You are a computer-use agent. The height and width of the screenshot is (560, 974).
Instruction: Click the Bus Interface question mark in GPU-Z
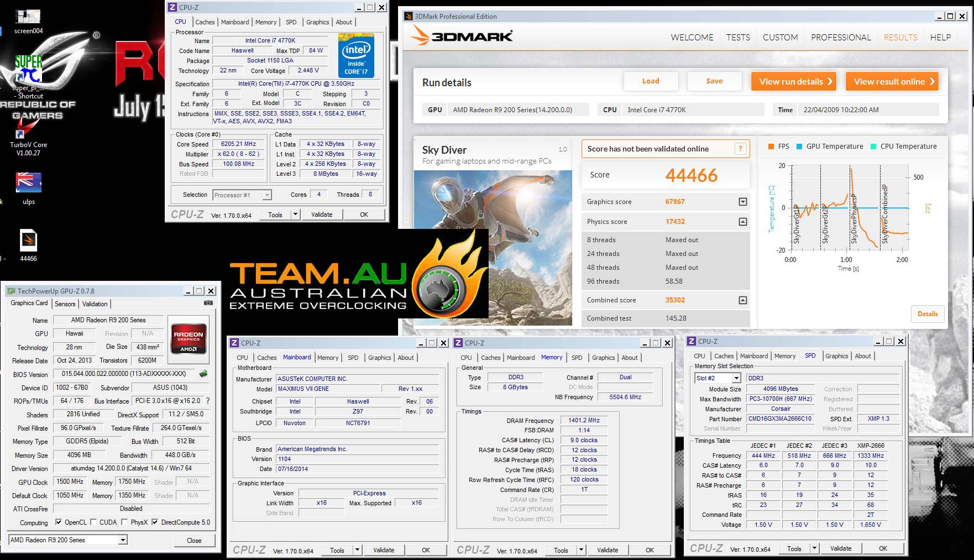[208, 401]
